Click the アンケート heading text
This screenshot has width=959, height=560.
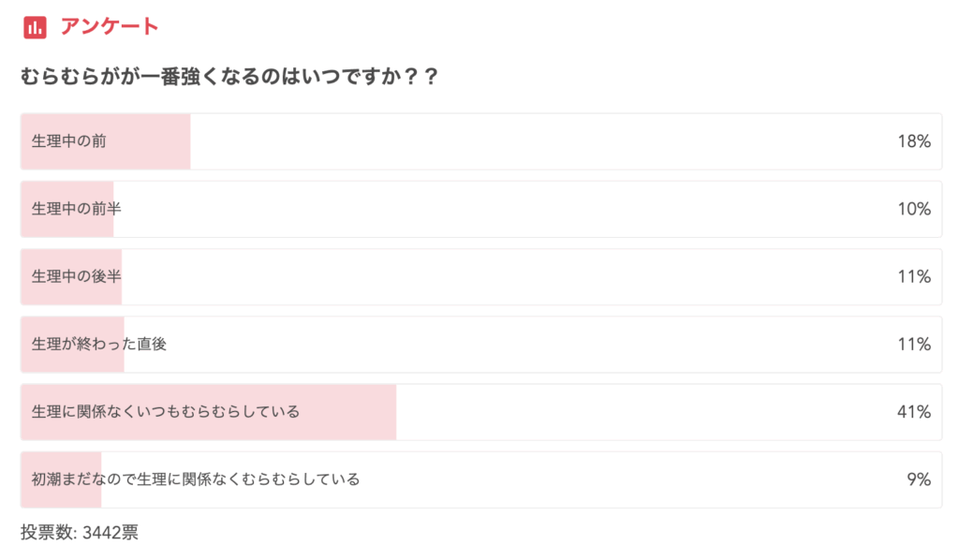click(110, 27)
